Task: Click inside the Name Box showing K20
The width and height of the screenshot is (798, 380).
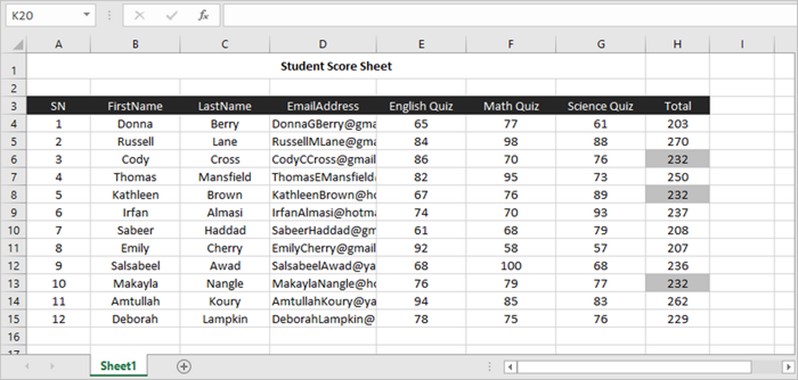Action: pyautogui.click(x=43, y=16)
